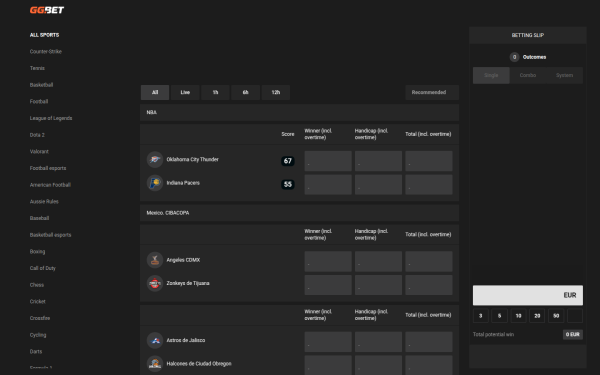This screenshot has height=375, width=600.
Task: Click the EUR stake input field
Action: click(x=528, y=295)
